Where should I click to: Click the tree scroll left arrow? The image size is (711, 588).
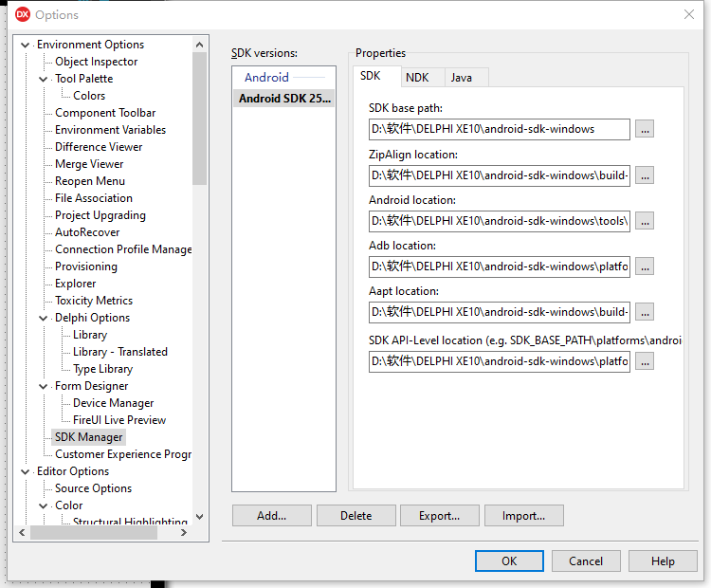click(22, 533)
